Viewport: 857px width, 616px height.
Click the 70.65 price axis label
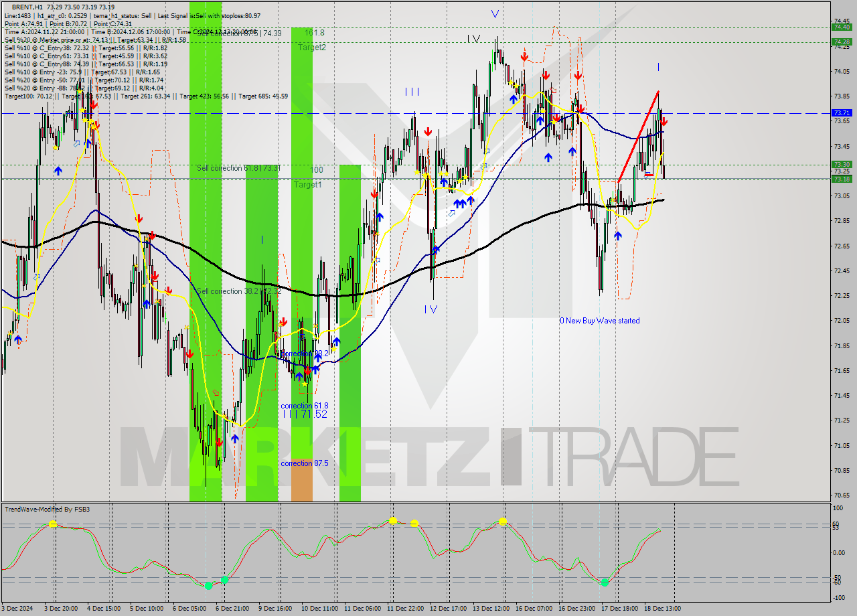click(842, 495)
